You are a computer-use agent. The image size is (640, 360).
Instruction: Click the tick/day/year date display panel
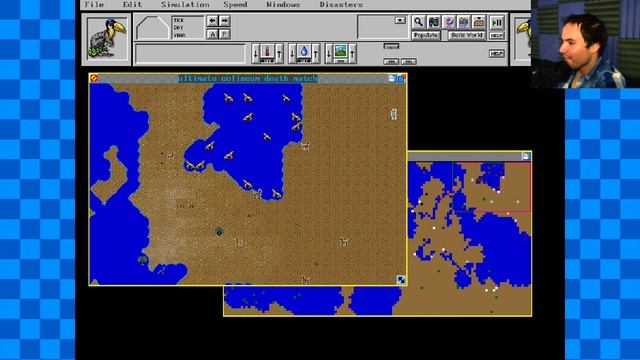[x=187, y=27]
